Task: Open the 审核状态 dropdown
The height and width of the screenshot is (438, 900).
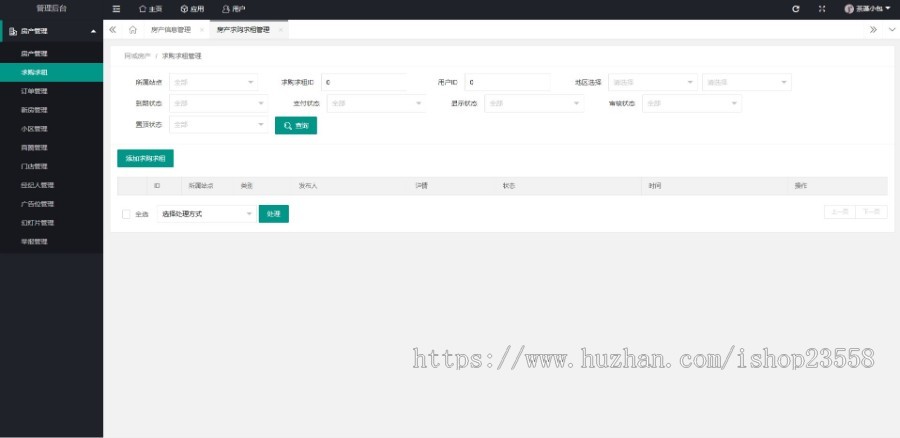Action: [692, 103]
